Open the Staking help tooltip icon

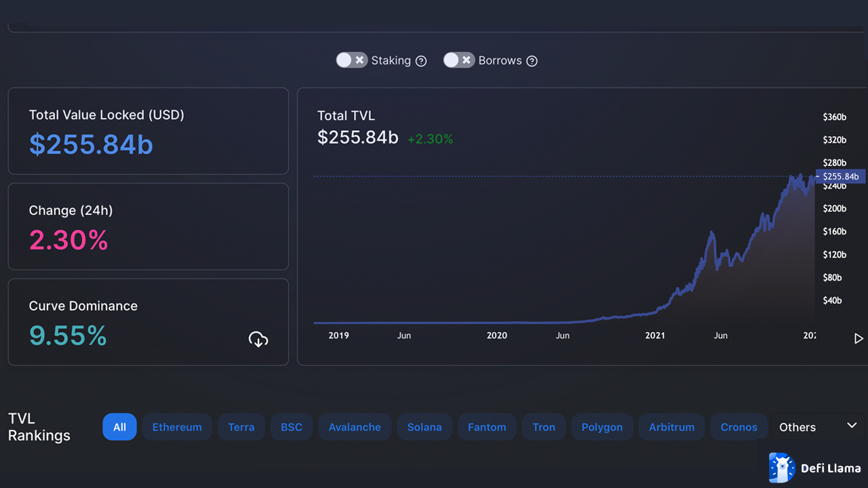tap(421, 60)
